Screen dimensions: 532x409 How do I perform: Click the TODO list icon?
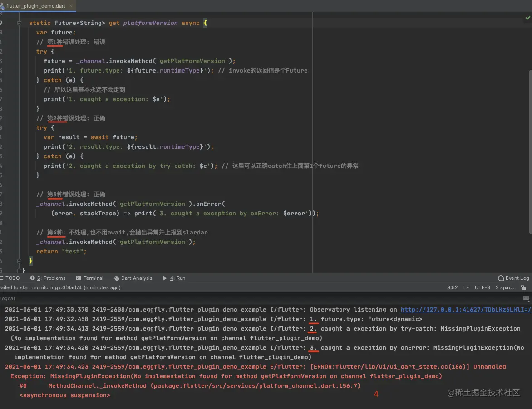(2, 278)
